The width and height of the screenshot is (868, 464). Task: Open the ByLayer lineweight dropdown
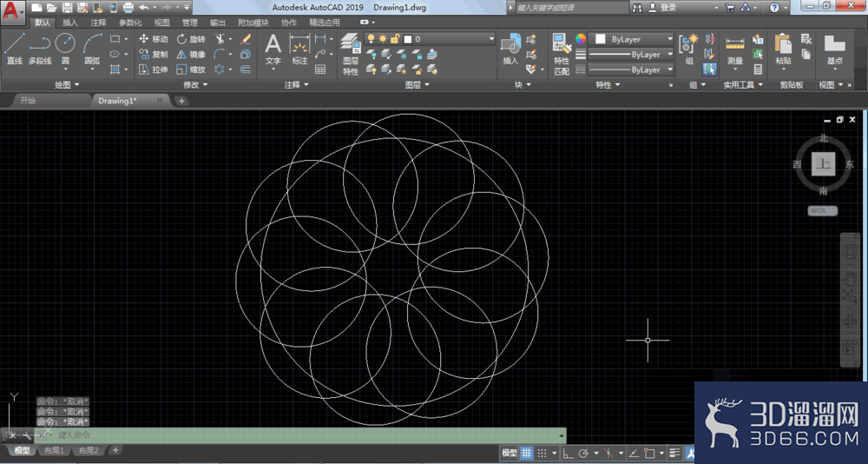pyautogui.click(x=630, y=55)
